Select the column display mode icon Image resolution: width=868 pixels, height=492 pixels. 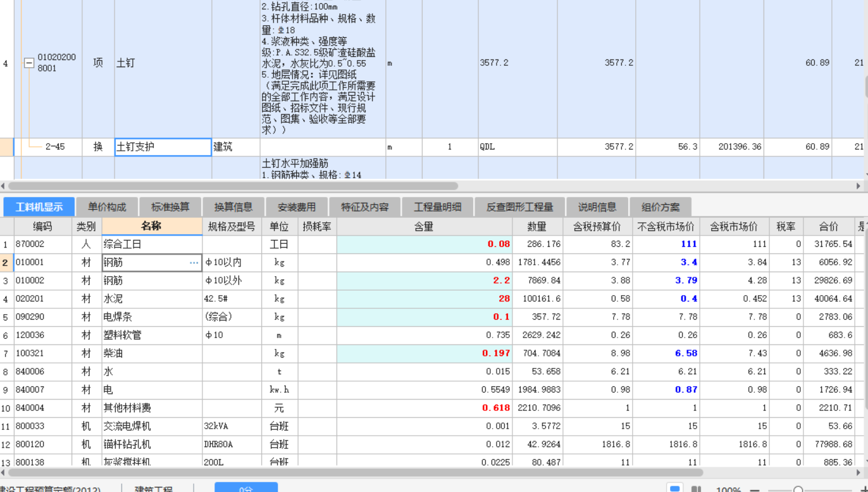pyautogui.click(x=695, y=489)
